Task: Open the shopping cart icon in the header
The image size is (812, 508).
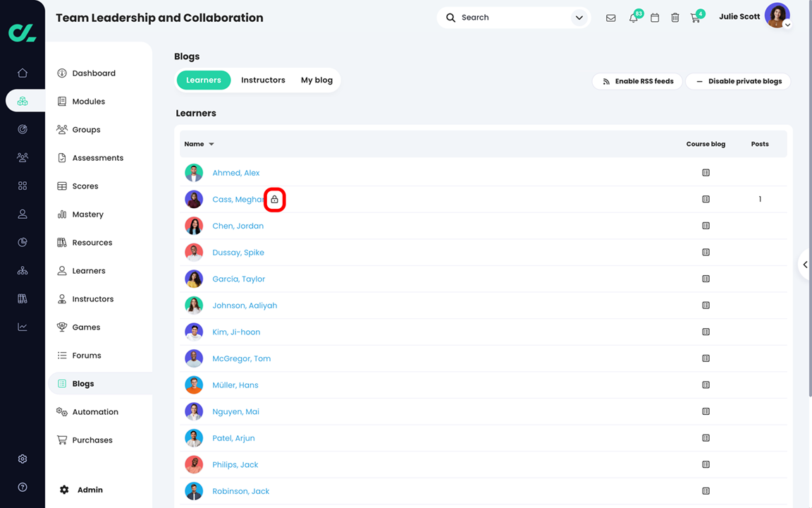Action: tap(695, 18)
